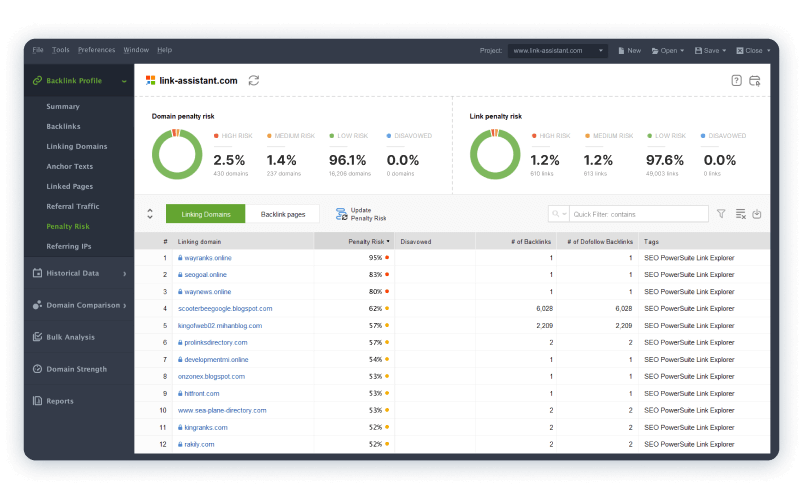Select Penalty Risk in the sidebar
803x499 pixels.
[x=68, y=226]
